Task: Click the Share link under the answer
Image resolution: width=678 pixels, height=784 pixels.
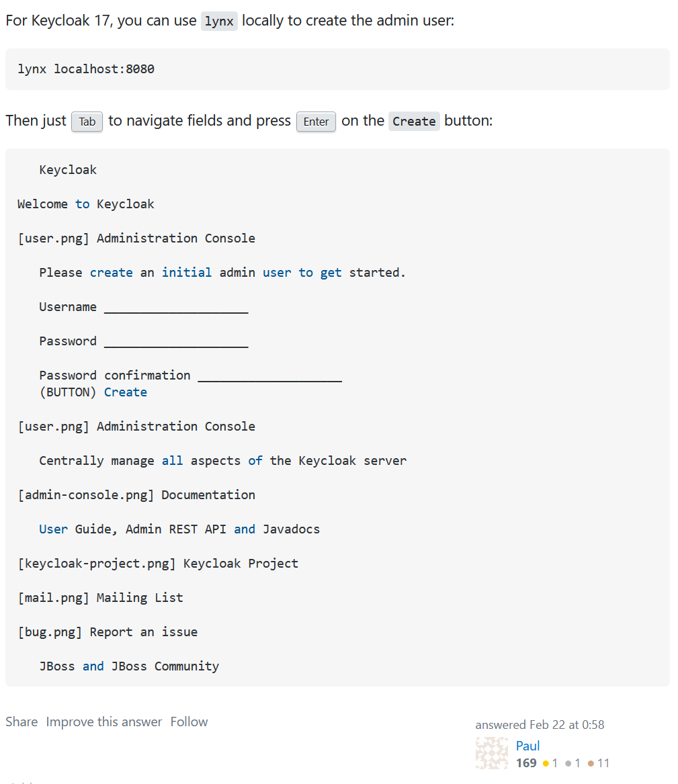Action: tap(21, 722)
